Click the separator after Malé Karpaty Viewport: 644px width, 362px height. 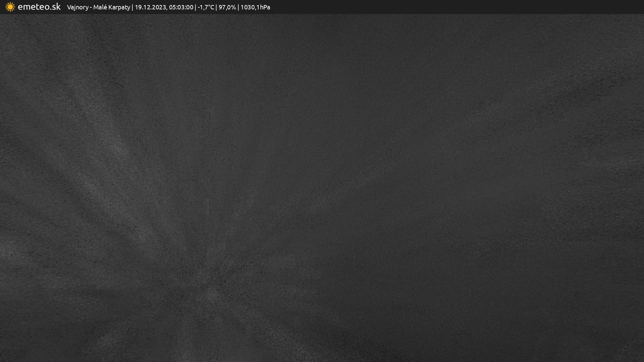coord(132,7)
